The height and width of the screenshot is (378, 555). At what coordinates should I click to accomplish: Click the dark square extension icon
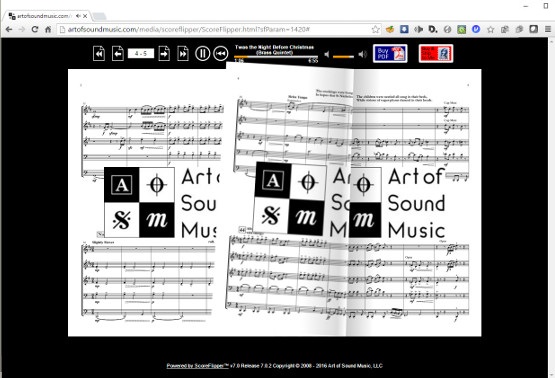[x=533, y=29]
